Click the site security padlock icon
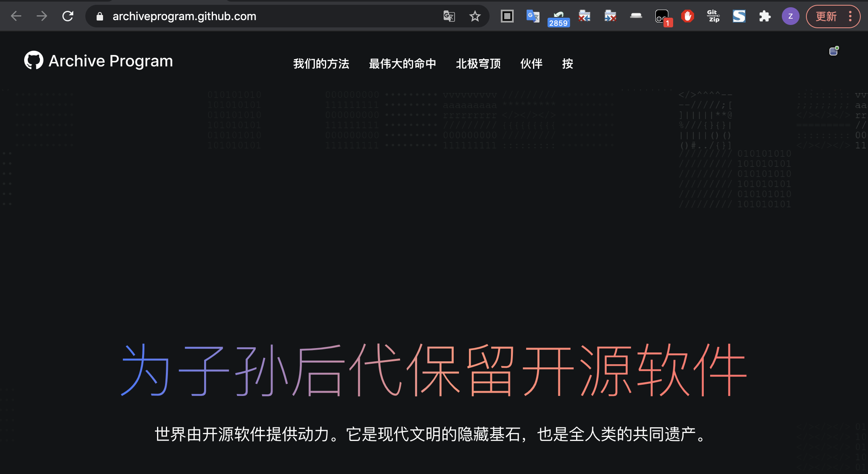868x474 pixels. click(x=99, y=16)
